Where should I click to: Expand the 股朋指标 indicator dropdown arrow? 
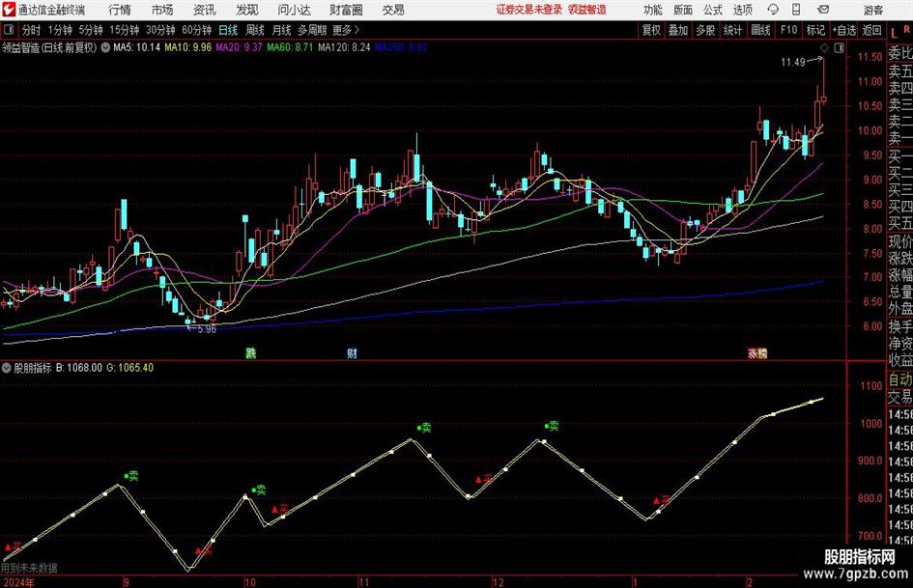(7, 368)
